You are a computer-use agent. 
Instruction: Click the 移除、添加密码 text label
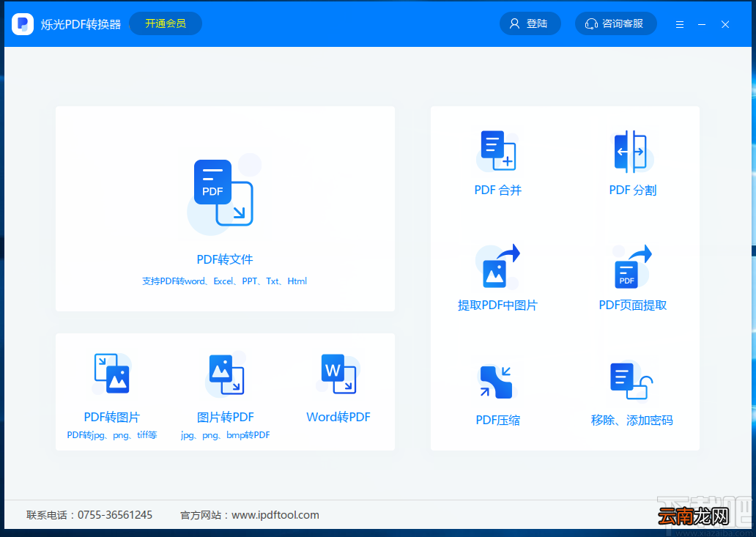632,420
